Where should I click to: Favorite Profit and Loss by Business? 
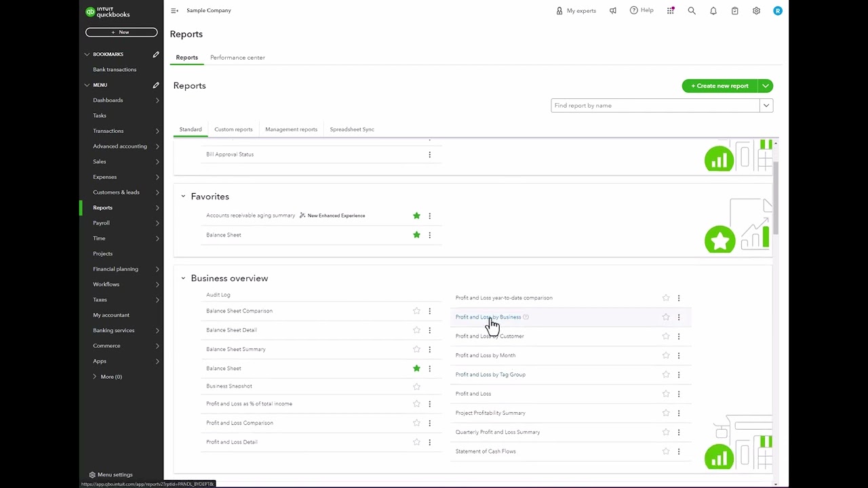[x=666, y=317]
